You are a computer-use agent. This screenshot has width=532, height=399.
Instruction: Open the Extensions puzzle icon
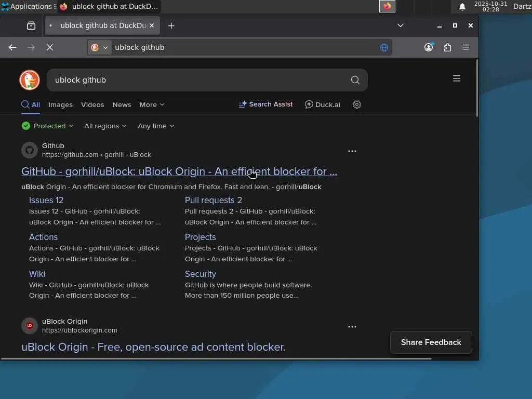(447, 47)
